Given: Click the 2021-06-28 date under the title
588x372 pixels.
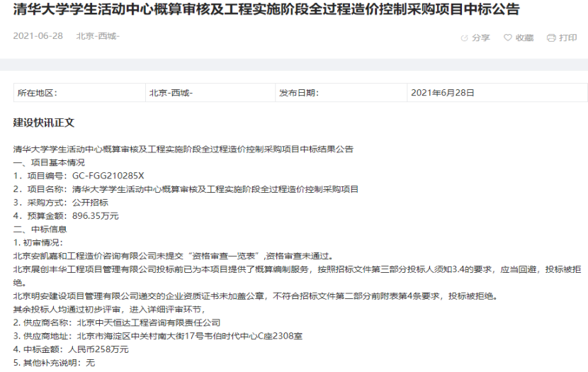Looking at the screenshot, I should coord(39,36).
